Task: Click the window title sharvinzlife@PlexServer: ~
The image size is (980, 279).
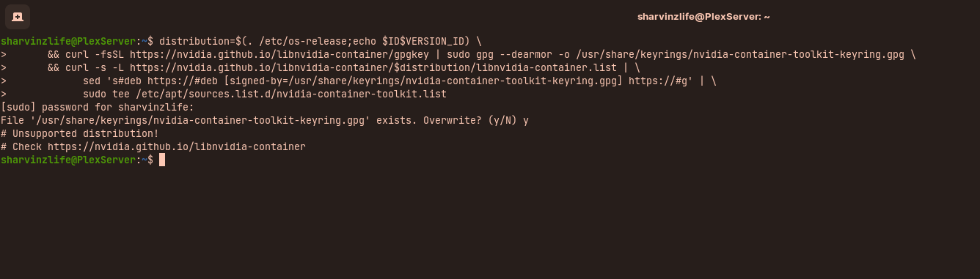Action: point(703,16)
